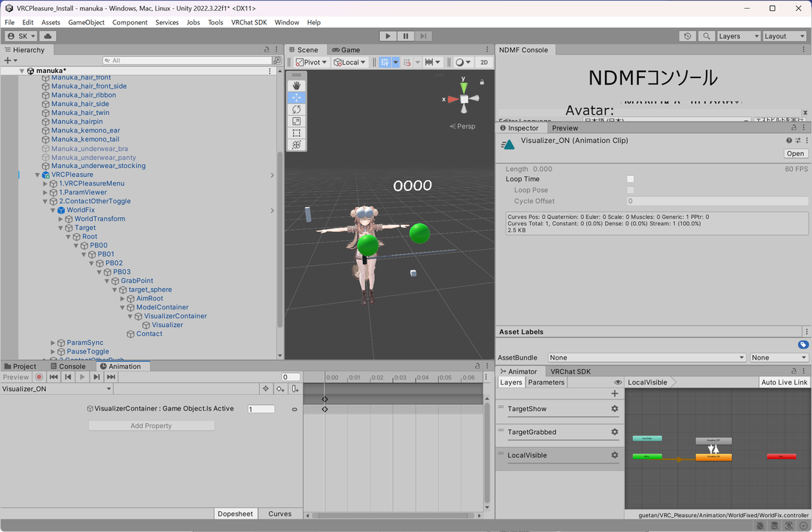The height and width of the screenshot is (532, 812).
Task: Click the X axis cone on Scene gizmo
Action: coord(453,99)
